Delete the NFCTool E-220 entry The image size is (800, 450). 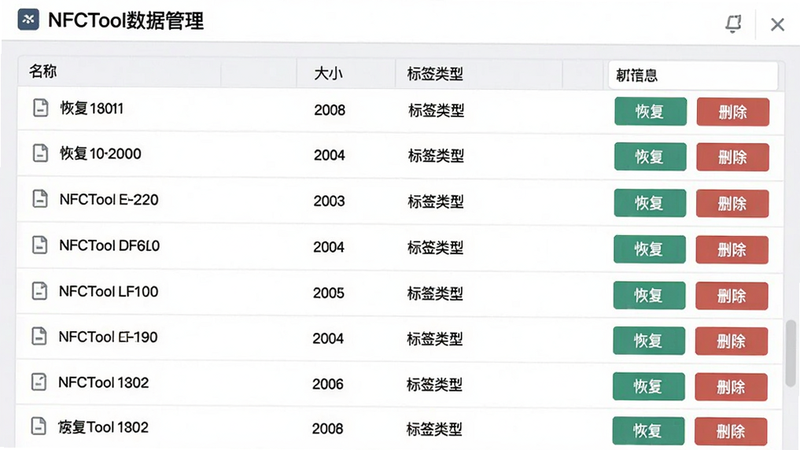point(732,204)
